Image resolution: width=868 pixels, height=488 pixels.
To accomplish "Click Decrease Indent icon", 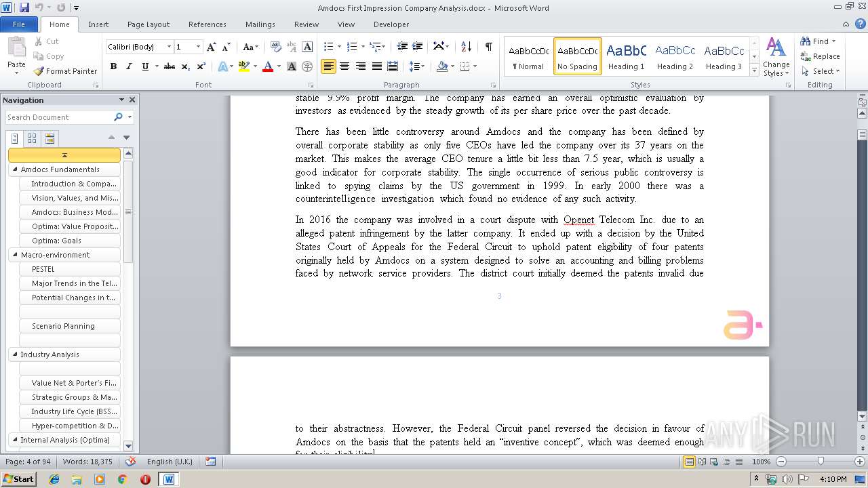I will pos(402,47).
